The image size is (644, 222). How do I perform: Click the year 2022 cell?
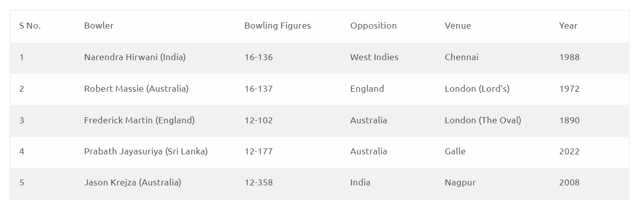(569, 151)
